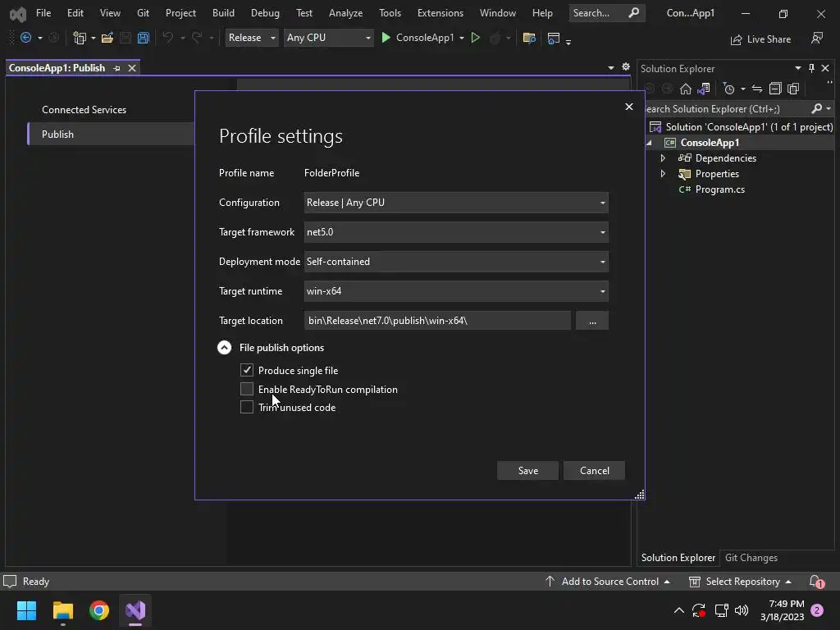Open the Target framework dropdown

point(456,232)
